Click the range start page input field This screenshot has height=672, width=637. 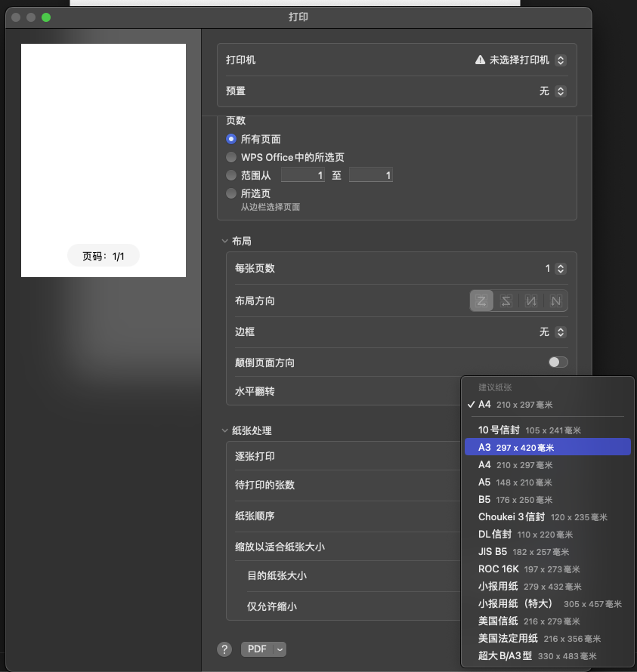[303, 175]
